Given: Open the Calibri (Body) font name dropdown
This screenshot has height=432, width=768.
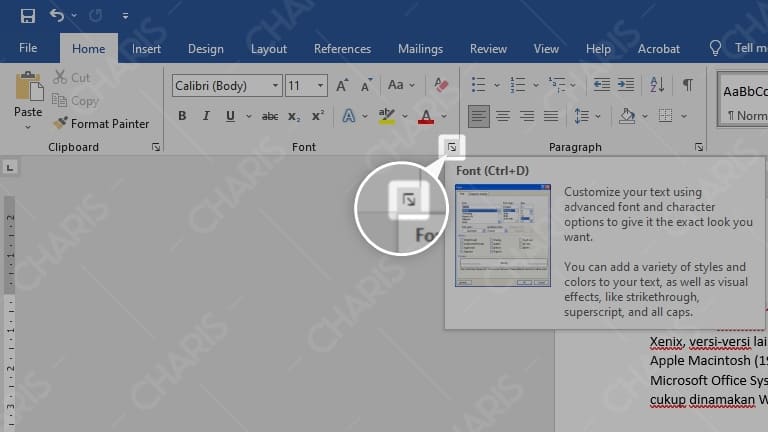Looking at the screenshot, I should coord(276,86).
